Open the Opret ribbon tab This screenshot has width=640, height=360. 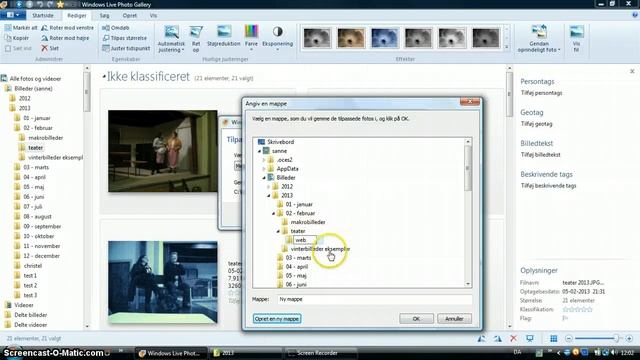[x=130, y=16]
